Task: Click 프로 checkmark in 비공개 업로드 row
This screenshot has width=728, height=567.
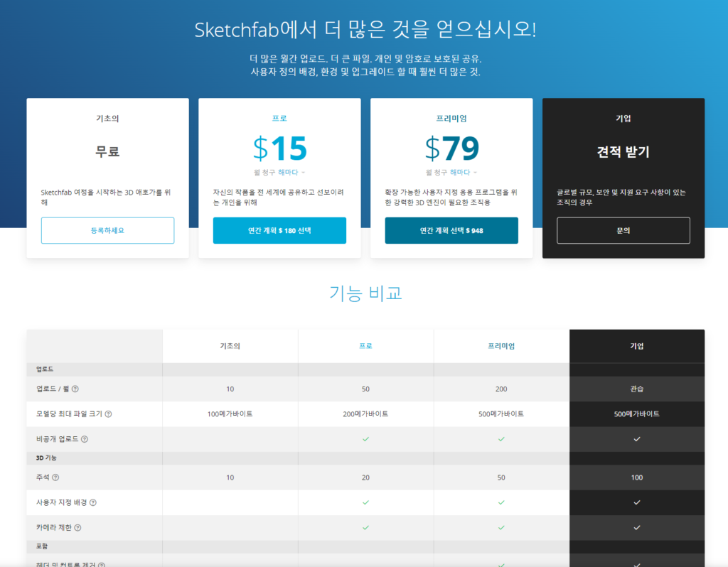Action: point(366,439)
